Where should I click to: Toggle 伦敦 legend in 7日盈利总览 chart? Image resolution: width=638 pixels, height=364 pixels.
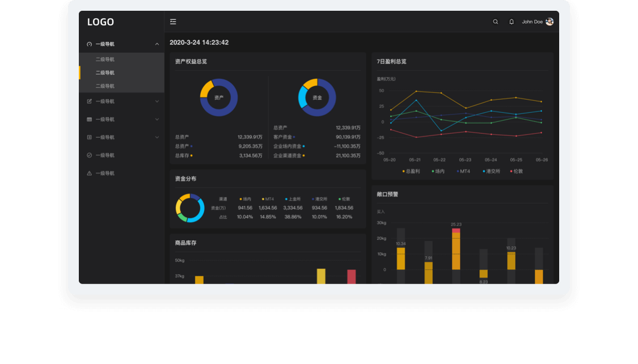coord(517,171)
